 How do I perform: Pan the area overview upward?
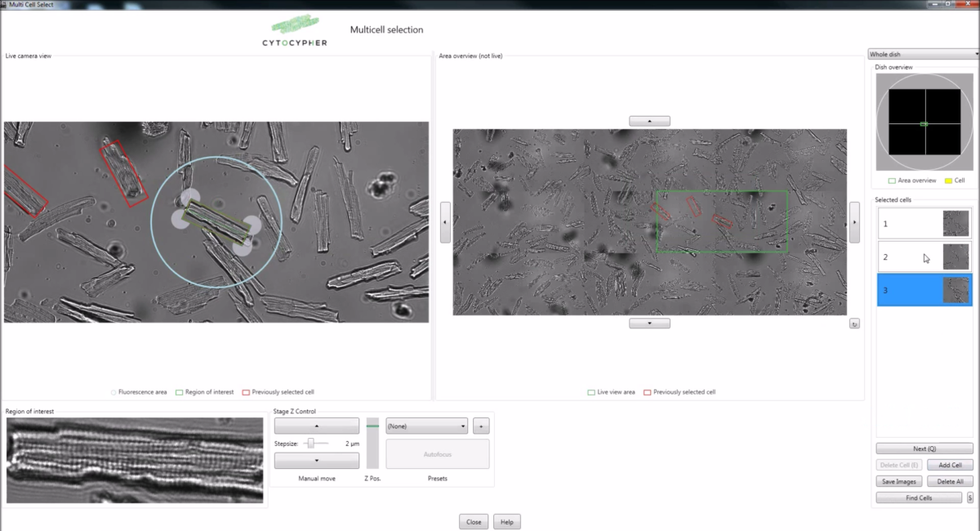(649, 120)
